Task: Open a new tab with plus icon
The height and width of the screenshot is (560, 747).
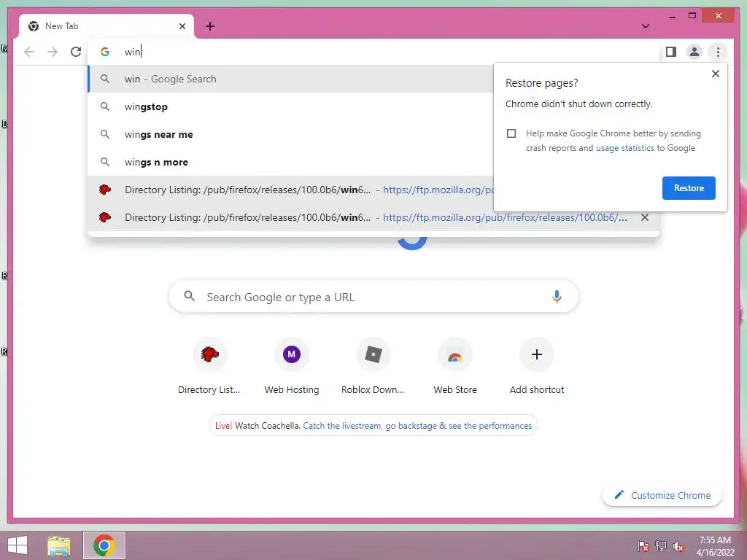Action: pyautogui.click(x=210, y=26)
